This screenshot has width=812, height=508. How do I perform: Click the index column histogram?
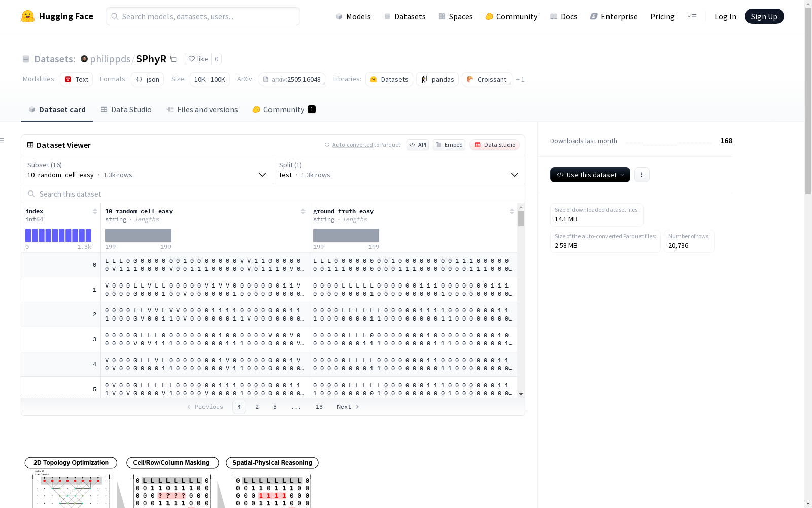coord(58,235)
